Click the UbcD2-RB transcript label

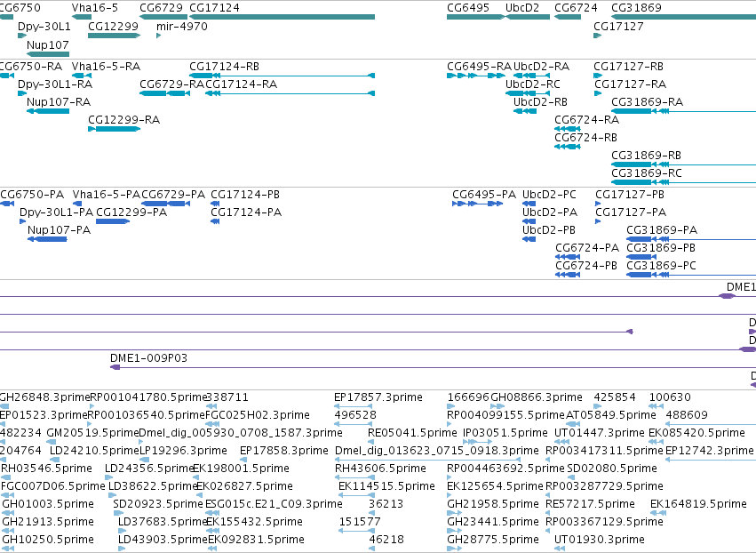pyautogui.click(x=540, y=102)
